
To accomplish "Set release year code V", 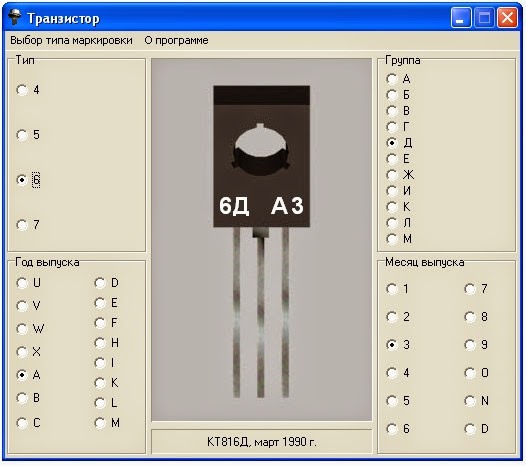I will point(22,306).
